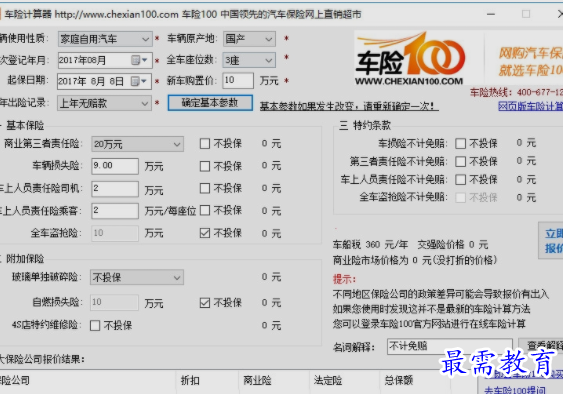Image resolution: width=563 pixels, height=394 pixels.
Task: Toggle 不投保 for 商业第三者责任险
Action: (205, 144)
